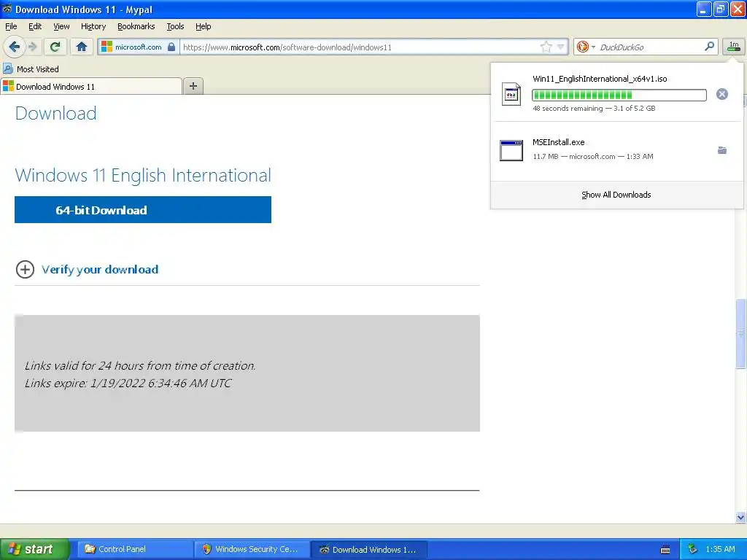Image resolution: width=747 pixels, height=560 pixels.
Task: Open the View menu
Action: click(x=61, y=27)
